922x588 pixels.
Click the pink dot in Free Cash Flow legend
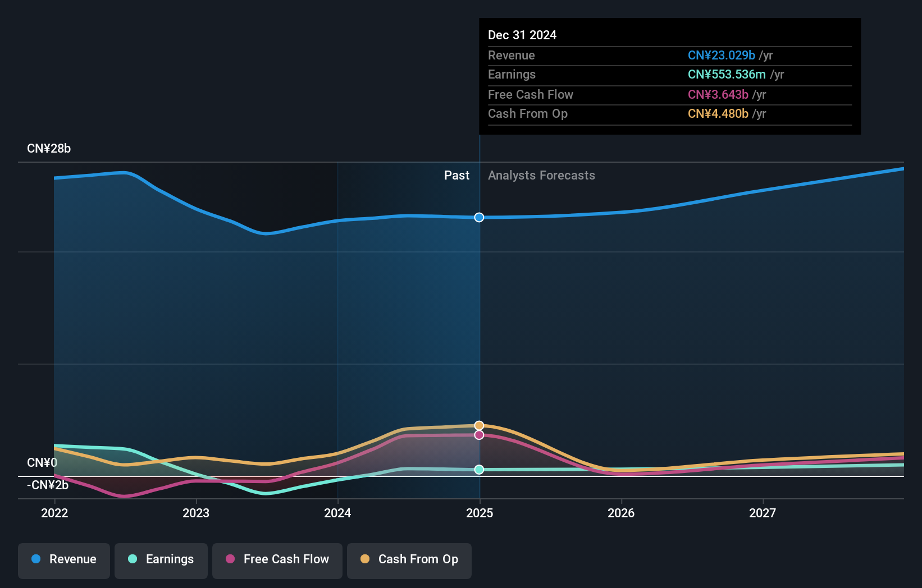pyautogui.click(x=230, y=559)
